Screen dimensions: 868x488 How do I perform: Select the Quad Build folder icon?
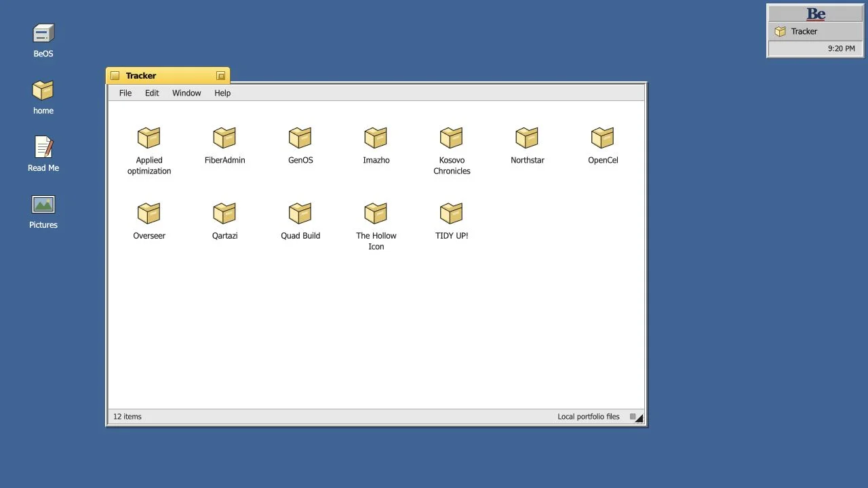coord(300,213)
